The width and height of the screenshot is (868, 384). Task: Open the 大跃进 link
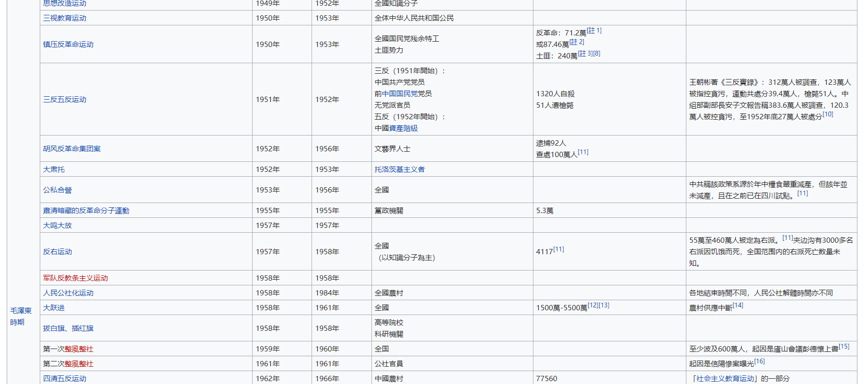pos(54,308)
